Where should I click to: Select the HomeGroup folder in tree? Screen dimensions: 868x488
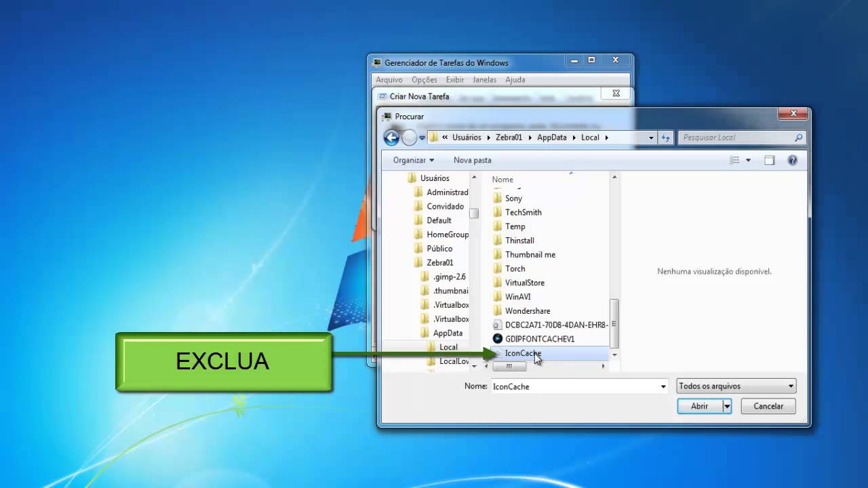point(448,235)
